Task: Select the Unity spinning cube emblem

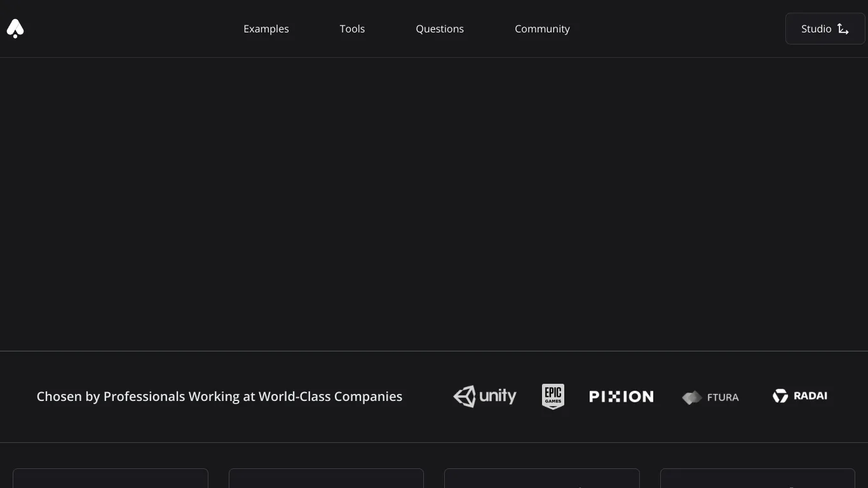Action: 465,396
